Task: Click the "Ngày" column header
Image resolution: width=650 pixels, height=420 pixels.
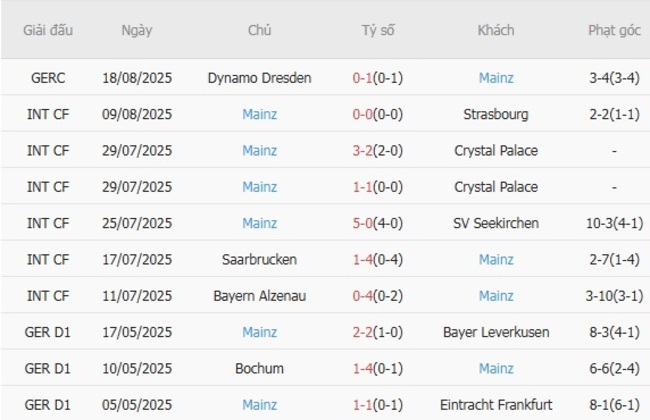Action: pos(137,30)
